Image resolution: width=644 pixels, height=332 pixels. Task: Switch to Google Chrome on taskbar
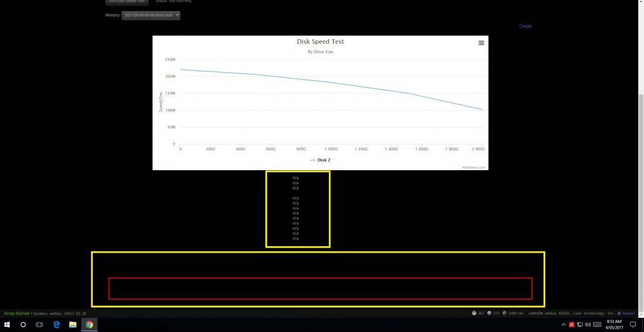click(x=89, y=325)
